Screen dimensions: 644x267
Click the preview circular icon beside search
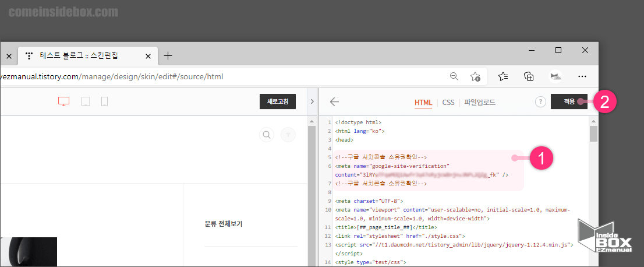(x=288, y=135)
